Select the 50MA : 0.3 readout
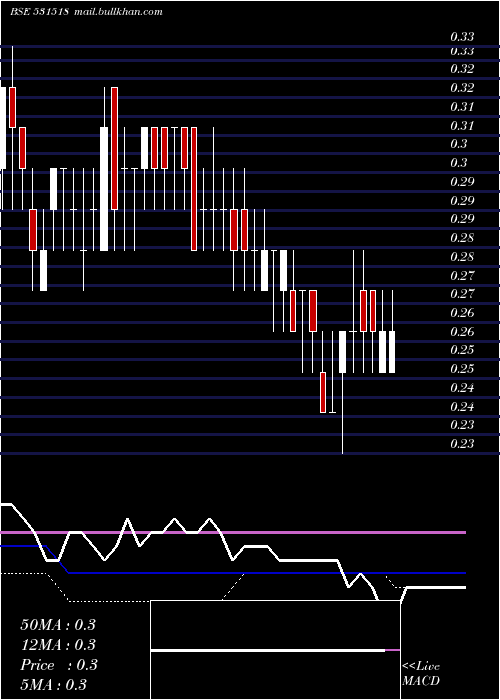 pos(58,625)
